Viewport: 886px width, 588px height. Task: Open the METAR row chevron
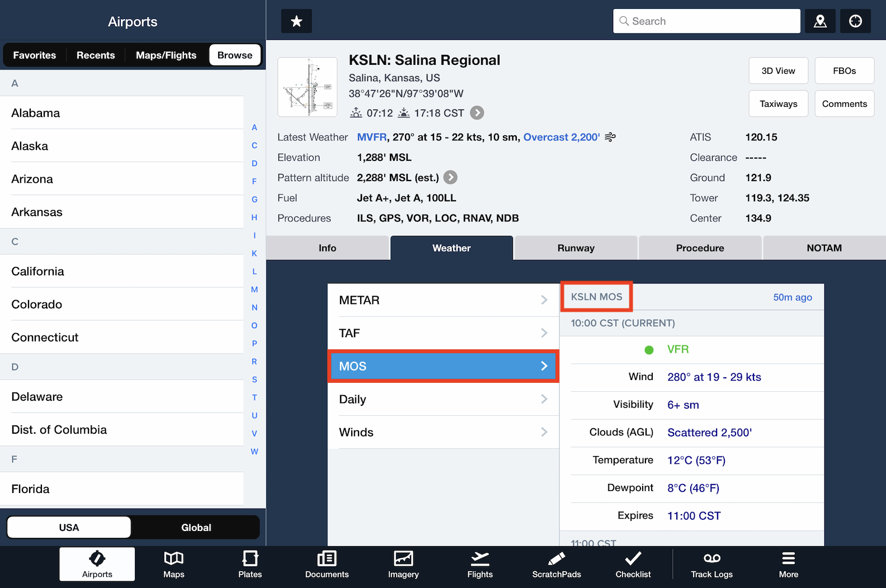(544, 300)
